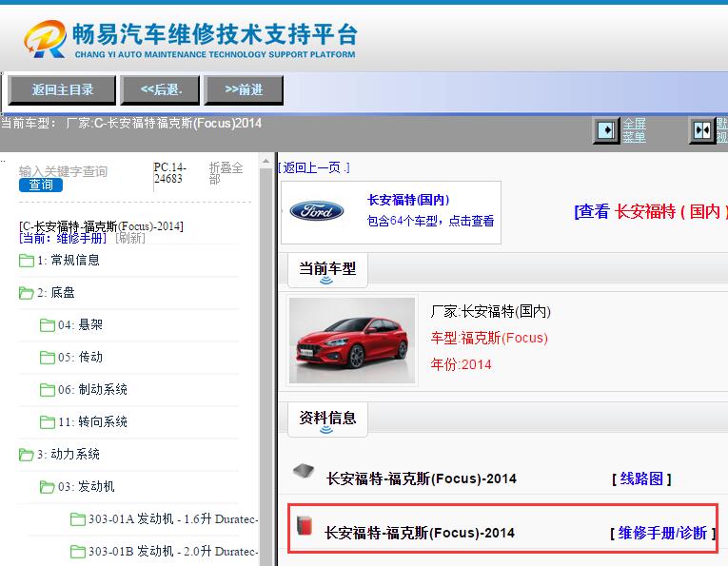Collapse 03: 发动机 tree node
Image resolution: width=728 pixels, height=566 pixels.
coord(87,487)
